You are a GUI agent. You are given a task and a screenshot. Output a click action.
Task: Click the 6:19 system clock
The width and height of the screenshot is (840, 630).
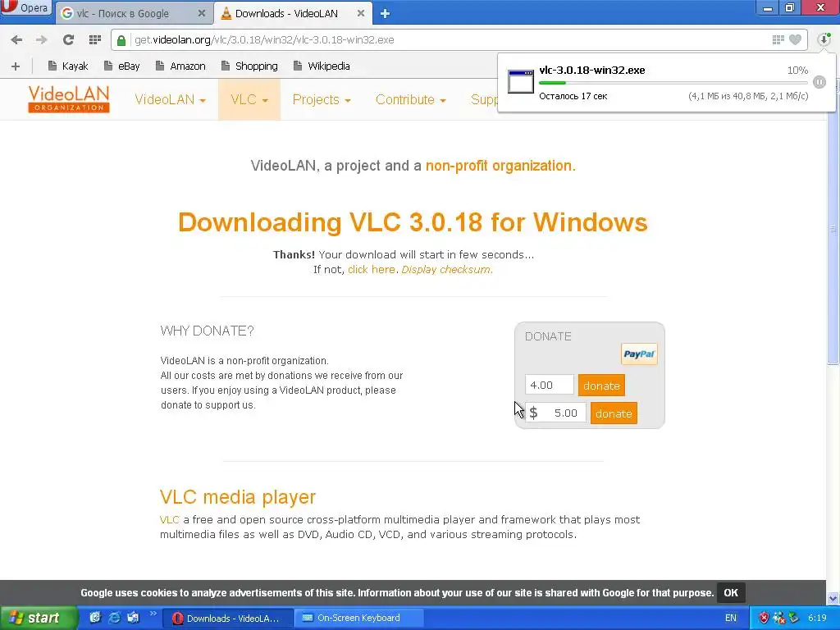coord(817,618)
